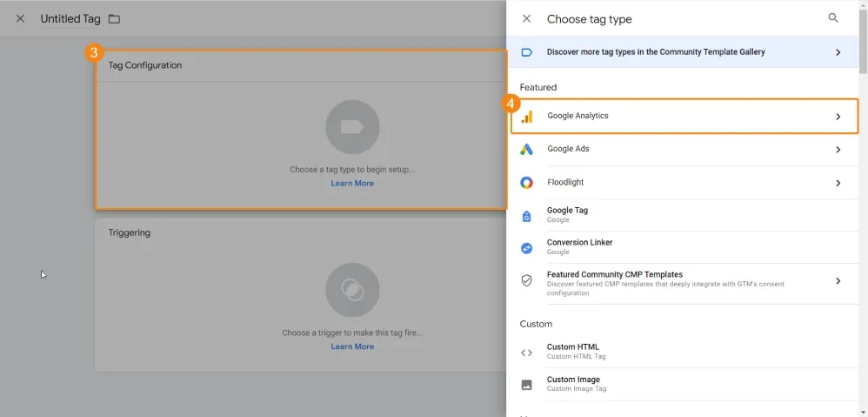The width and height of the screenshot is (868, 417).
Task: Expand the Google Ads chevron
Action: [x=838, y=150]
